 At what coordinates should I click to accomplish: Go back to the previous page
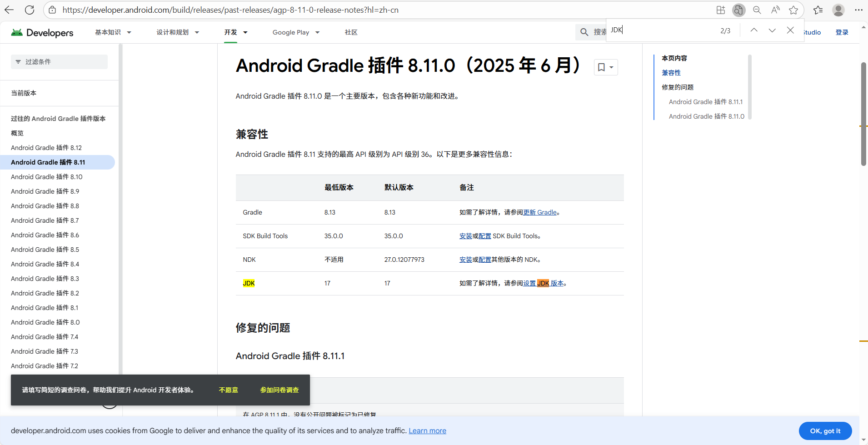click(9, 10)
